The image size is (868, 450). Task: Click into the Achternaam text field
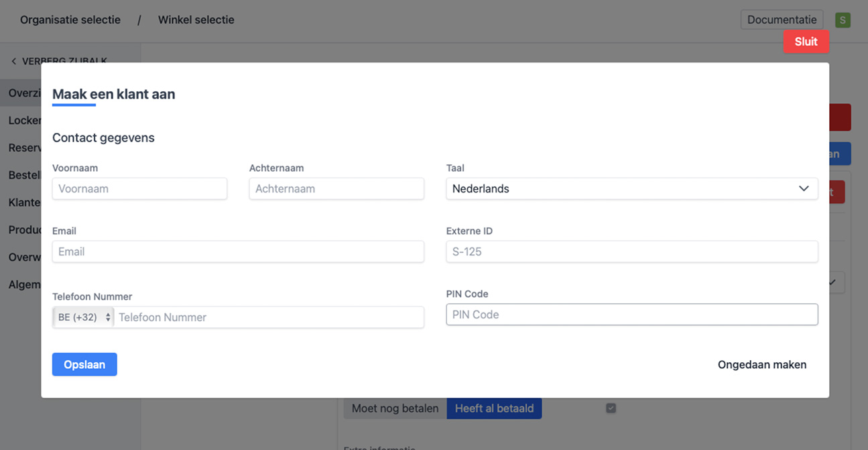coord(336,188)
